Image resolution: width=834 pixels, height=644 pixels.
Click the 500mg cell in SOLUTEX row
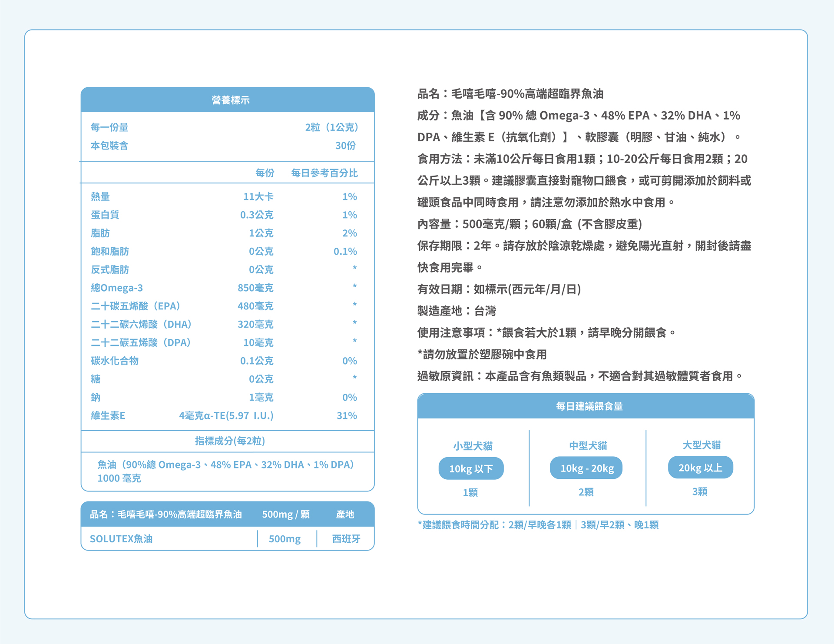coord(285,539)
